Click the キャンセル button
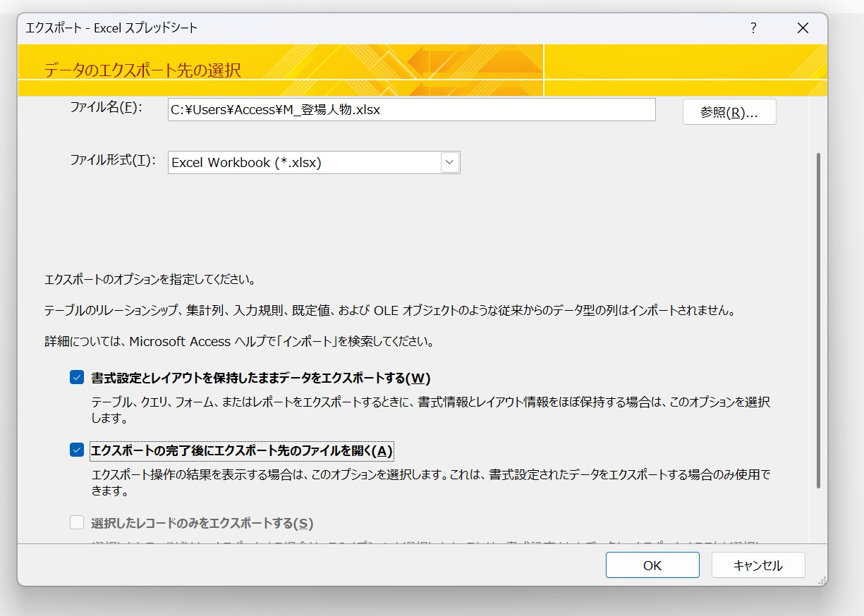864x616 pixels. pos(758,565)
